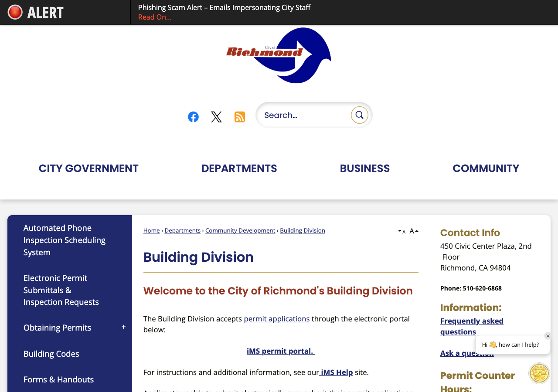
Task: Increase text size with large A
Action: (414, 231)
